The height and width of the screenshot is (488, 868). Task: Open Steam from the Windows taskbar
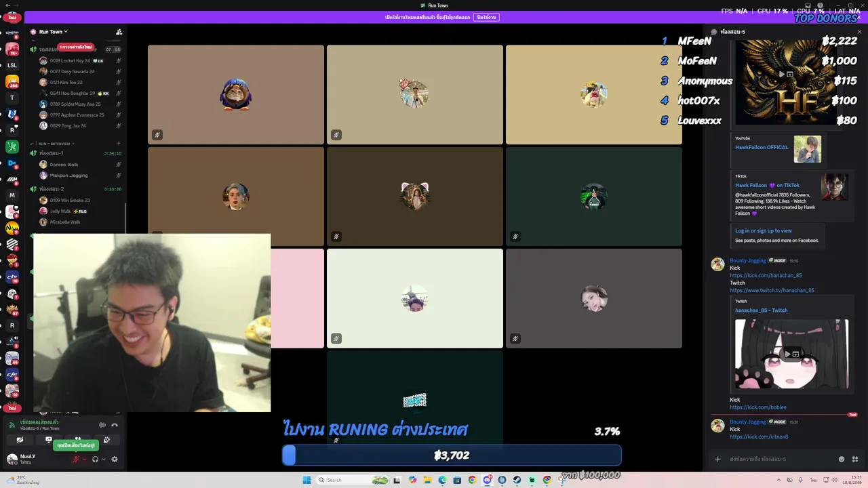click(x=517, y=480)
